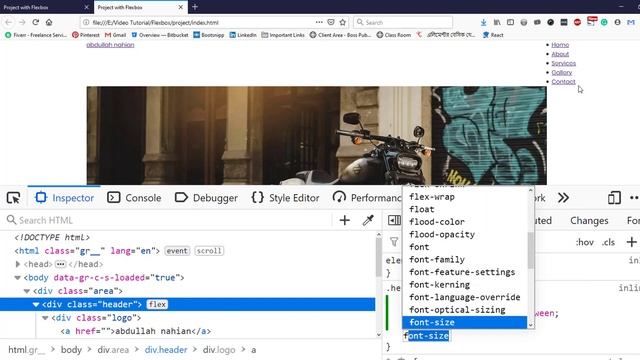Choose highlighted font-size suggestion in list
Viewport: 640px width, 360px height.
464,322
